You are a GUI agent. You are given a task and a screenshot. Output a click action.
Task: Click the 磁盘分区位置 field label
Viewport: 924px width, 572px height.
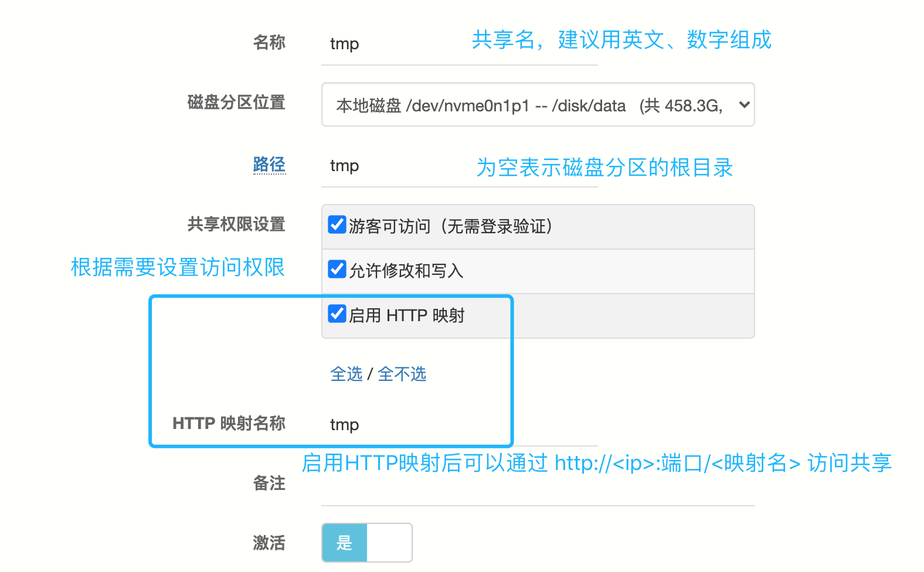pyautogui.click(x=236, y=103)
